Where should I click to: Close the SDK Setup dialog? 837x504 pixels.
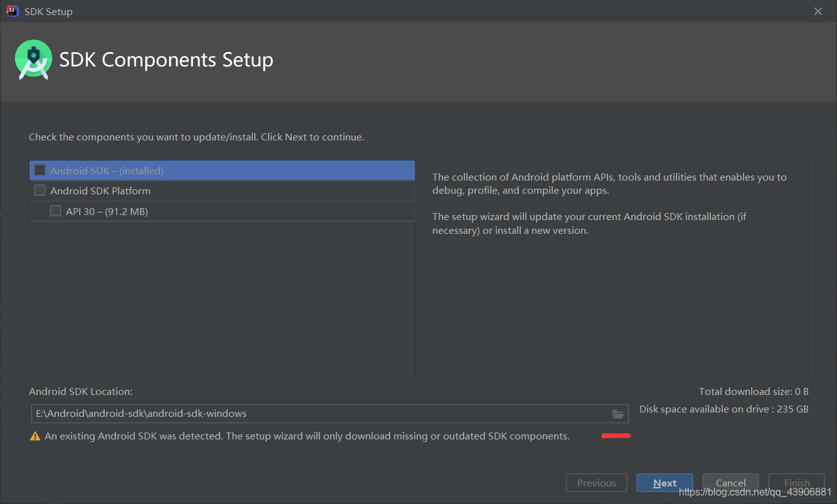(x=818, y=11)
